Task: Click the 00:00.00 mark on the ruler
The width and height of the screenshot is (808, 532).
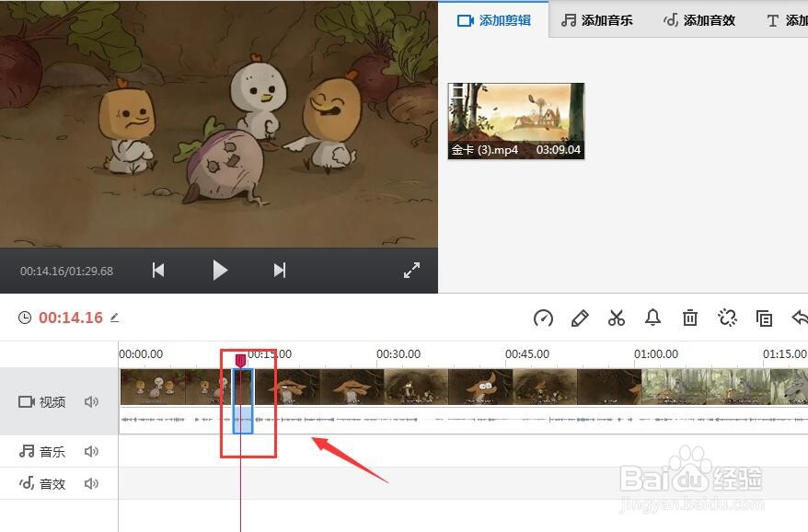Action: coord(141,354)
